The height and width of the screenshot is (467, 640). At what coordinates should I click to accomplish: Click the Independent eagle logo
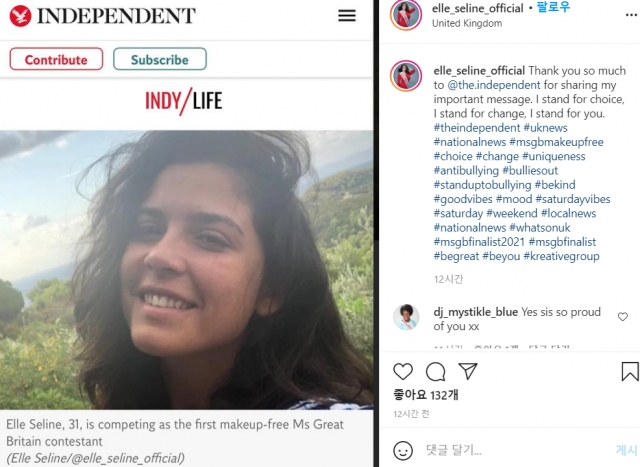20,16
